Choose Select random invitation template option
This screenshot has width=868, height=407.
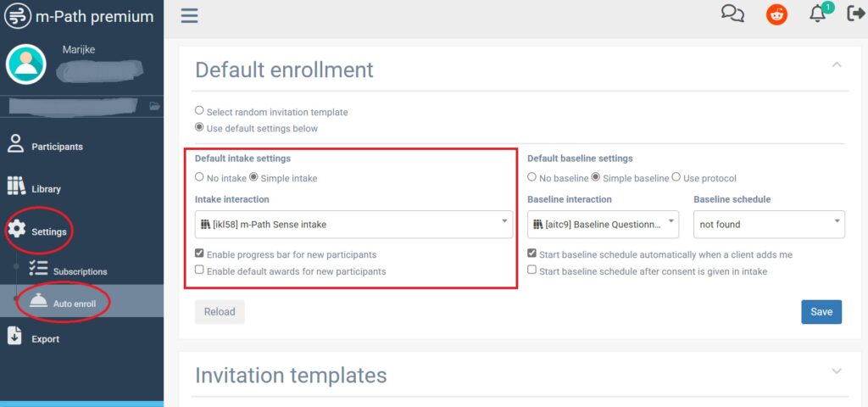(199, 110)
